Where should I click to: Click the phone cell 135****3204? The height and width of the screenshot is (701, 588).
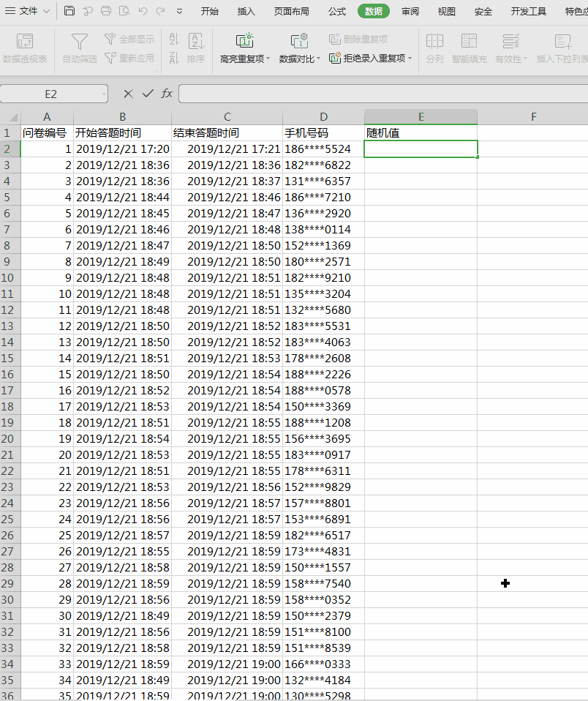click(323, 293)
